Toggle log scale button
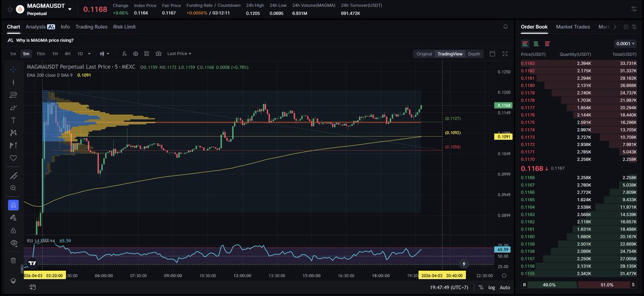 pyautogui.click(x=492, y=287)
